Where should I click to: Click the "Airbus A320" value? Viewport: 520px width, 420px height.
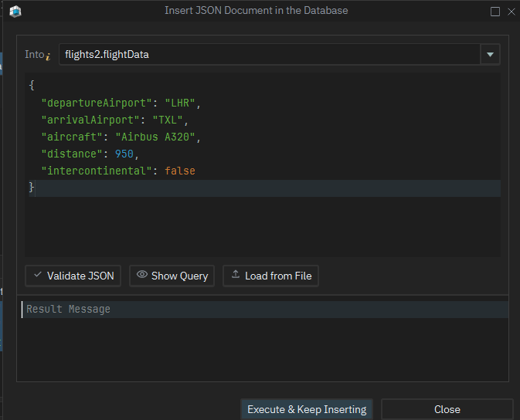tap(155, 137)
